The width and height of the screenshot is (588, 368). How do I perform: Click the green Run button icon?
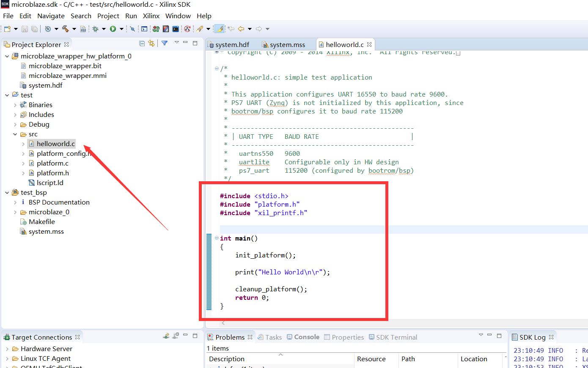point(113,29)
